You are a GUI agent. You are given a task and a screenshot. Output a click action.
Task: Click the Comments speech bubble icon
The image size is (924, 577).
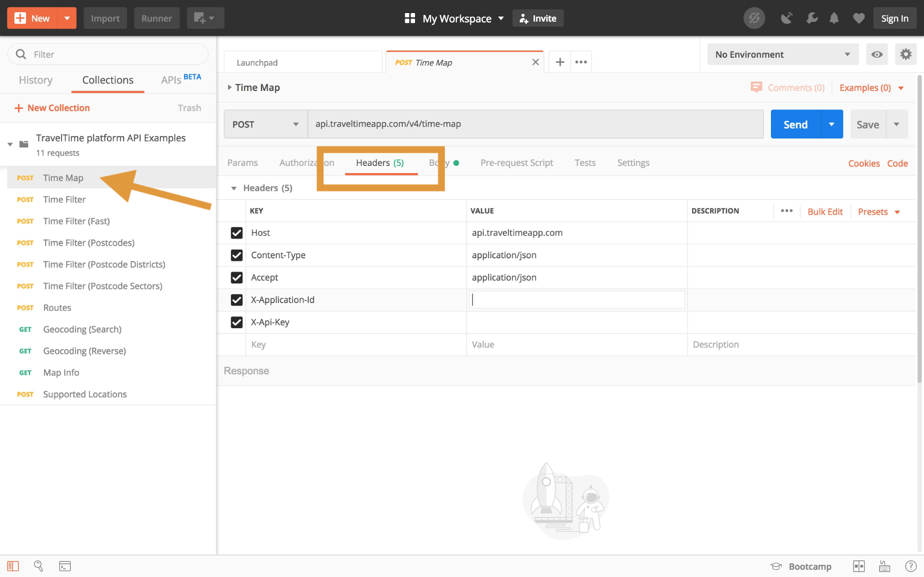(756, 87)
